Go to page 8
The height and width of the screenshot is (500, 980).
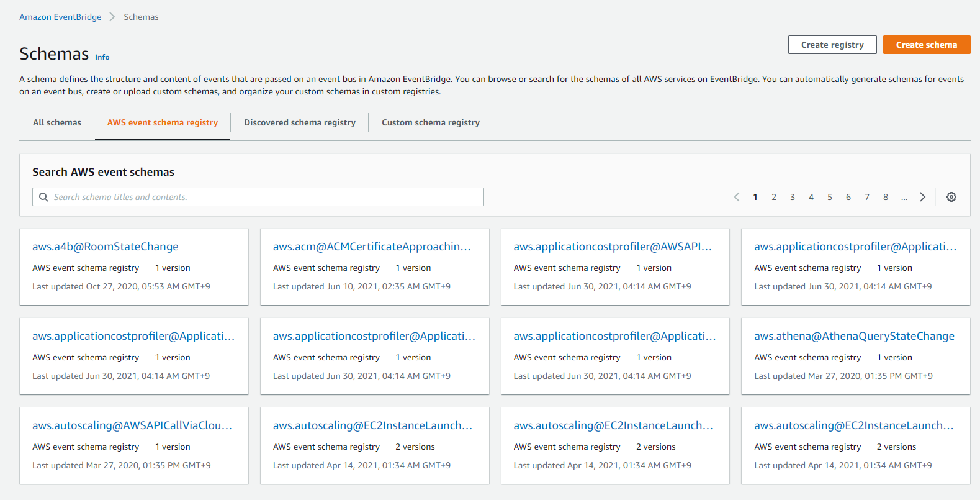click(x=886, y=197)
